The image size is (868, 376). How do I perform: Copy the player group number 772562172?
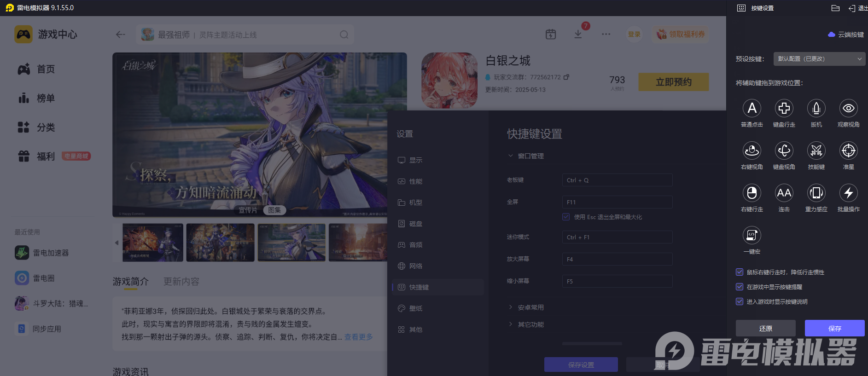pos(566,77)
